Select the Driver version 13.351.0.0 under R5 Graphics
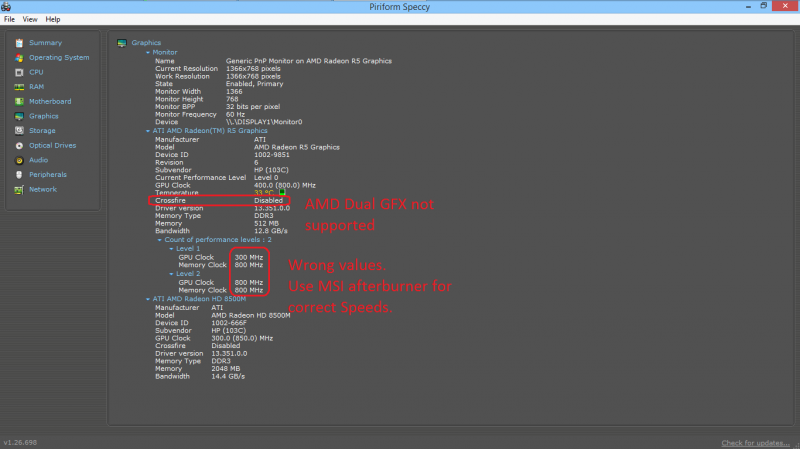Viewport: 800px width, 449px height. [x=272, y=208]
